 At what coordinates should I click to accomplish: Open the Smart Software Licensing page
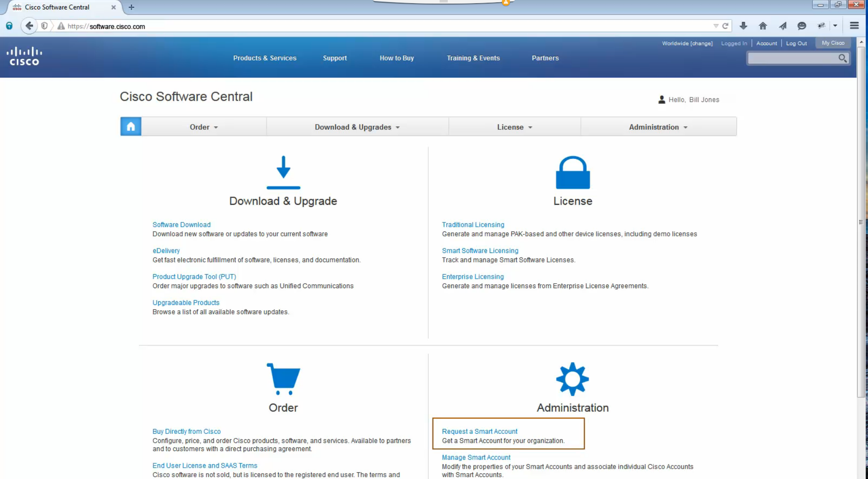point(480,250)
